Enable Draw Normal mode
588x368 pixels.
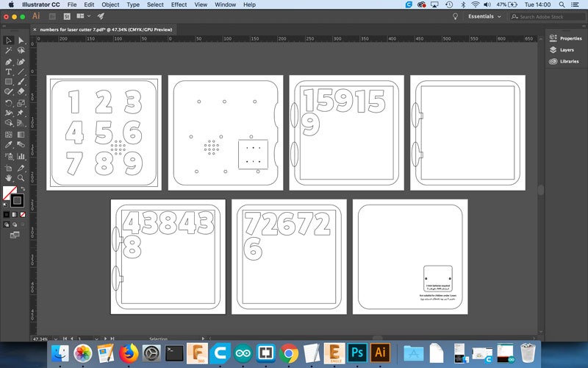point(7,224)
